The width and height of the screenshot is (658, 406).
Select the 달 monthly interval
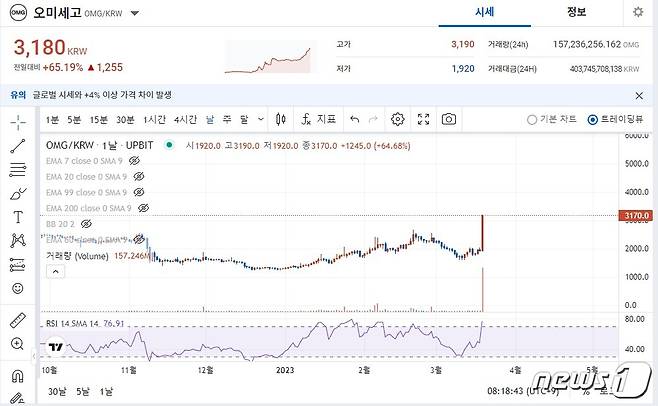(x=244, y=120)
